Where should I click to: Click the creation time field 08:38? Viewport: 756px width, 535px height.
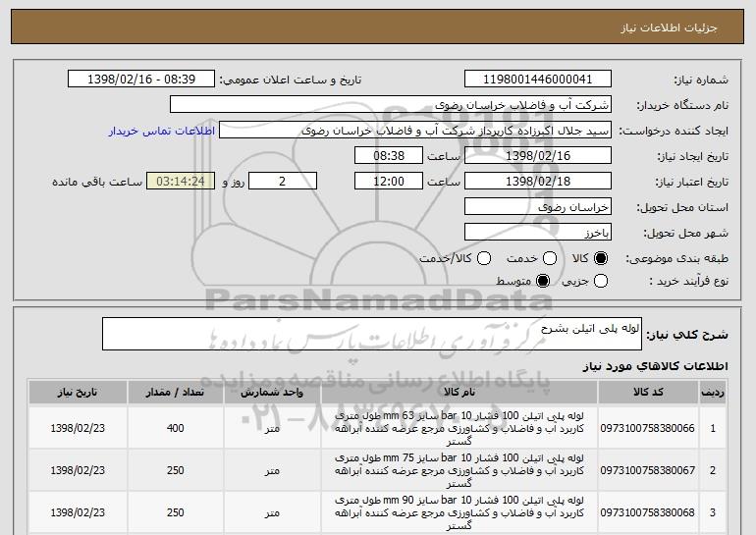pos(389,156)
